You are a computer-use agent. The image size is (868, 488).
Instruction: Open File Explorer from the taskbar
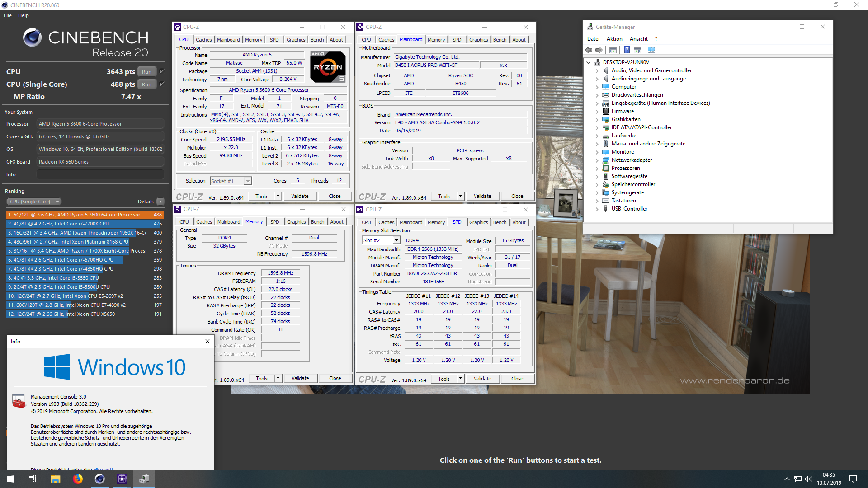pyautogui.click(x=55, y=479)
